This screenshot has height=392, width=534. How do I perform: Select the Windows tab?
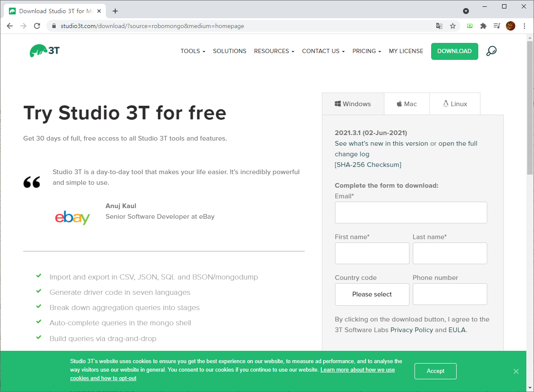(x=353, y=104)
